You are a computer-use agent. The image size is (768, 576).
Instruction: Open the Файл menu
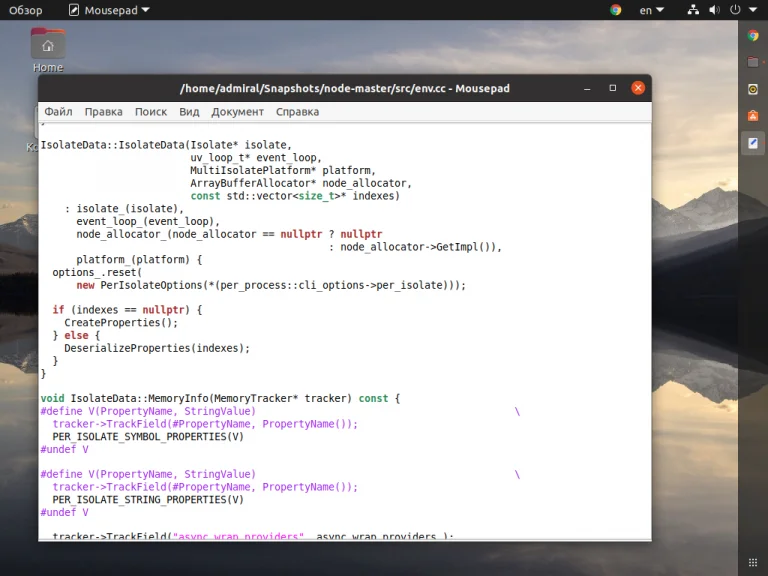tap(58, 112)
